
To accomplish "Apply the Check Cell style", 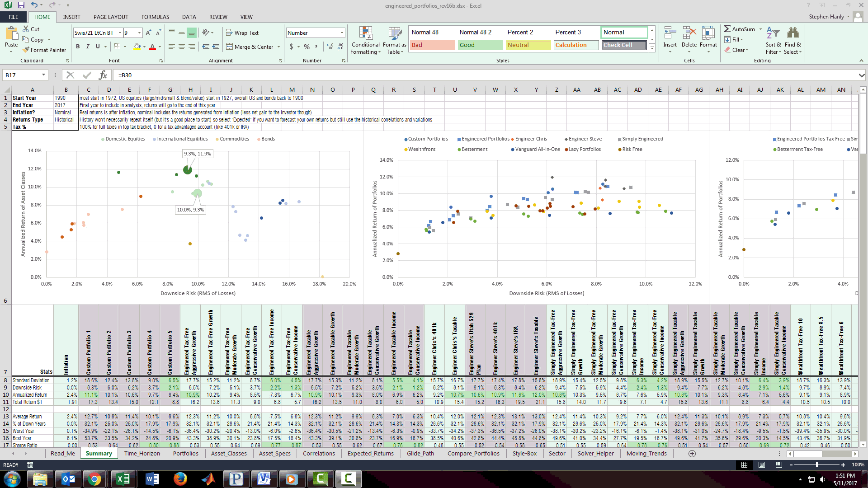I will 623,45.
